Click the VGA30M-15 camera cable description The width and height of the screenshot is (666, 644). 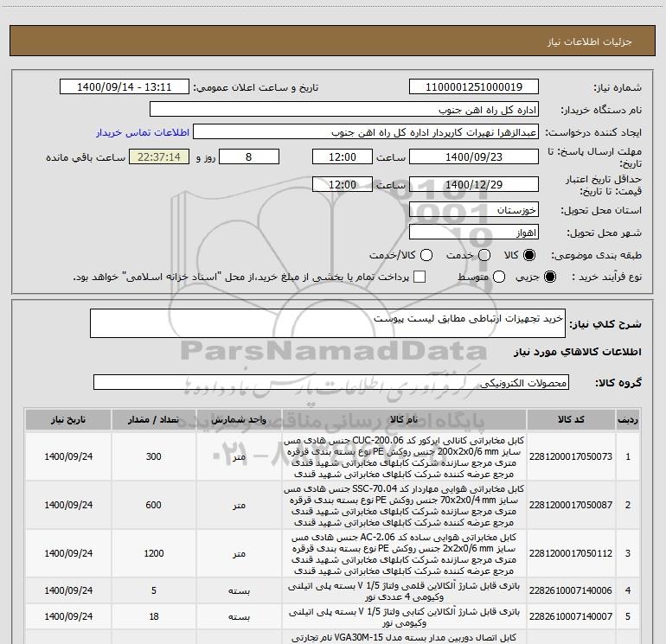[404, 637]
